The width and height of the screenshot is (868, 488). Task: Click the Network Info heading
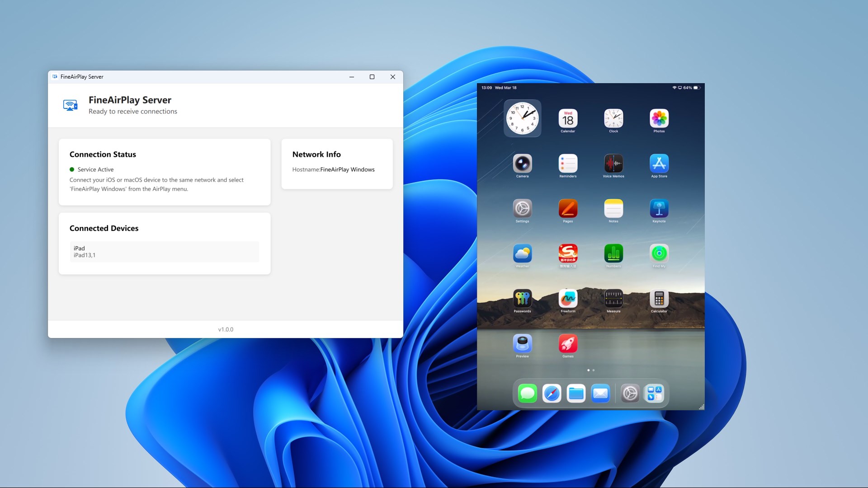(316, 154)
